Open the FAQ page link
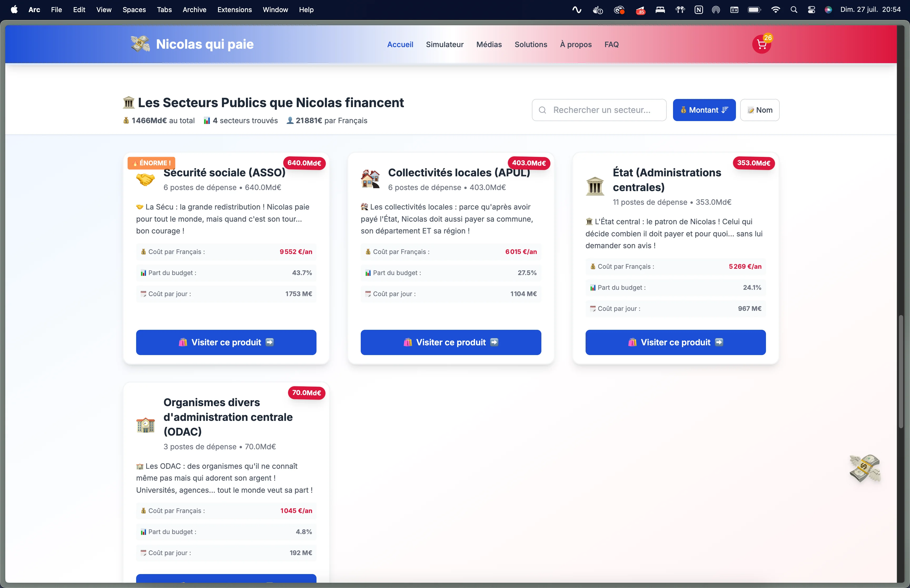Image resolution: width=910 pixels, height=588 pixels. (x=611, y=45)
